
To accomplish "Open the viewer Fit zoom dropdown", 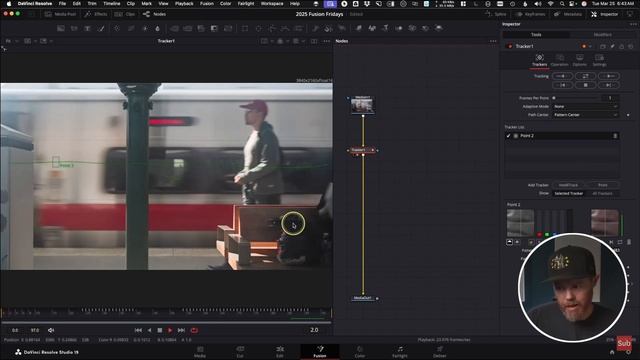I will (x=12, y=41).
